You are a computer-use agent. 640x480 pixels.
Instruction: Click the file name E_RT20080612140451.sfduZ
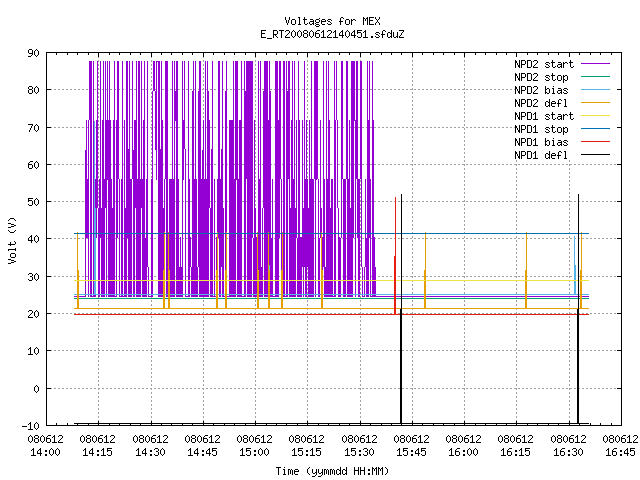point(332,34)
